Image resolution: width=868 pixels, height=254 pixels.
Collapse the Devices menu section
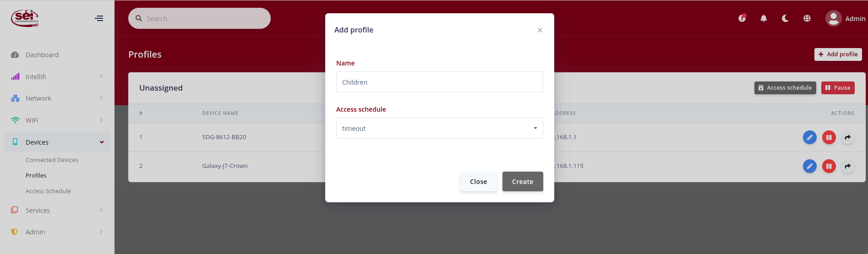57,142
